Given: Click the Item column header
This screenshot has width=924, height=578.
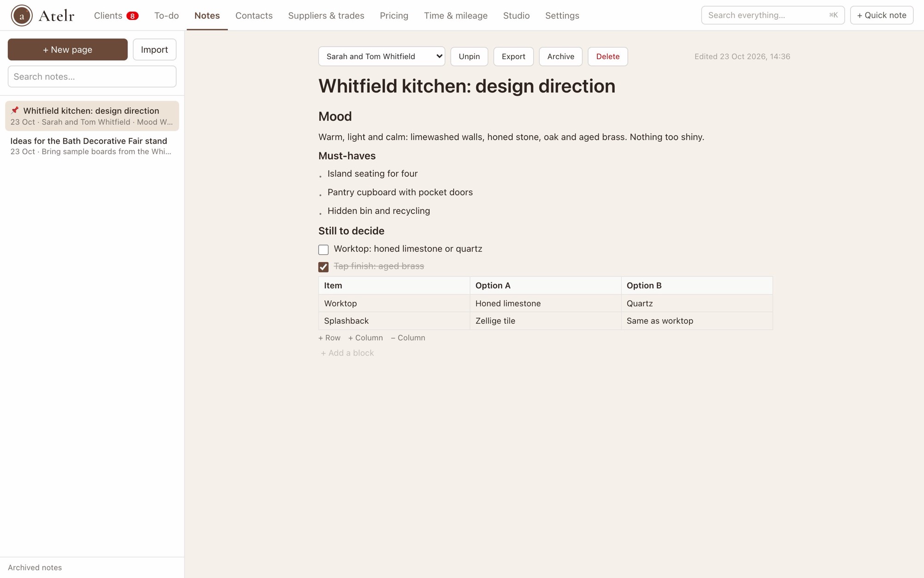Looking at the screenshot, I should point(394,285).
